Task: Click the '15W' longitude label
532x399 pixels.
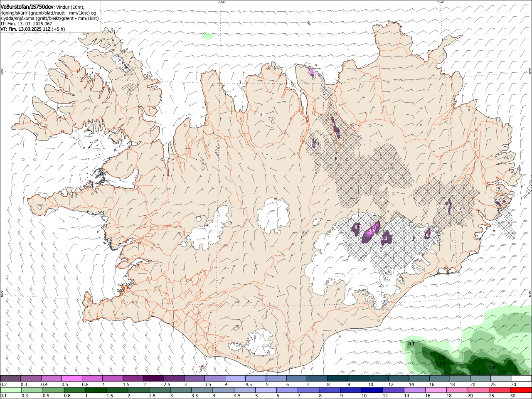Action: point(440,2)
